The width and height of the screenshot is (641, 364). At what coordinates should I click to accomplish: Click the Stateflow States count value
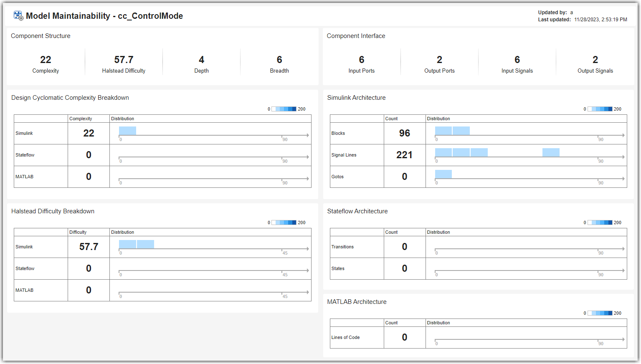404,268
